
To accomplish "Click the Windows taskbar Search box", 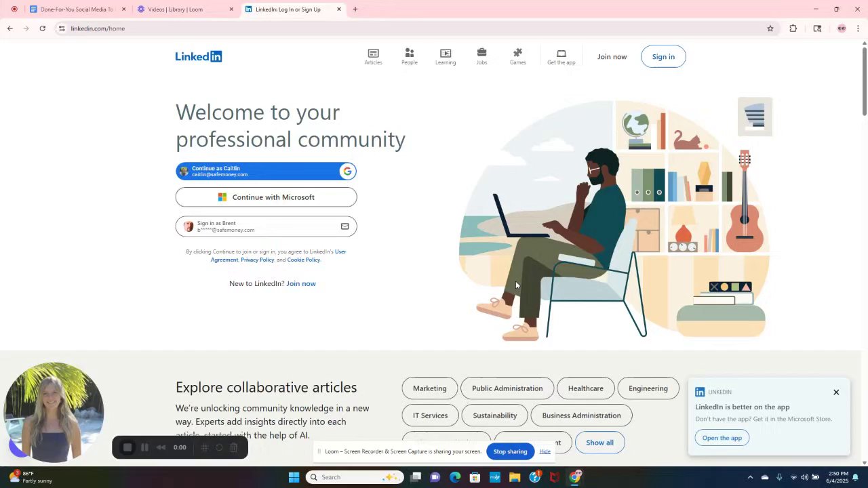I will pos(355,477).
